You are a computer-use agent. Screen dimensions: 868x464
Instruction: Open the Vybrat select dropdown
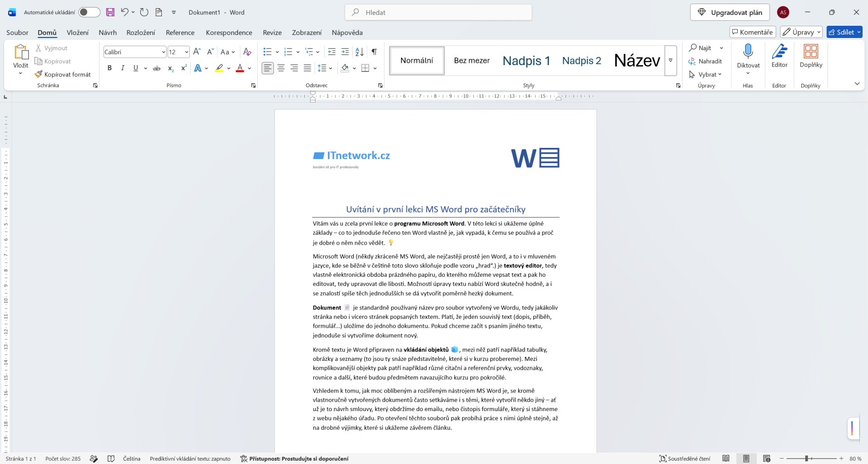[705, 74]
